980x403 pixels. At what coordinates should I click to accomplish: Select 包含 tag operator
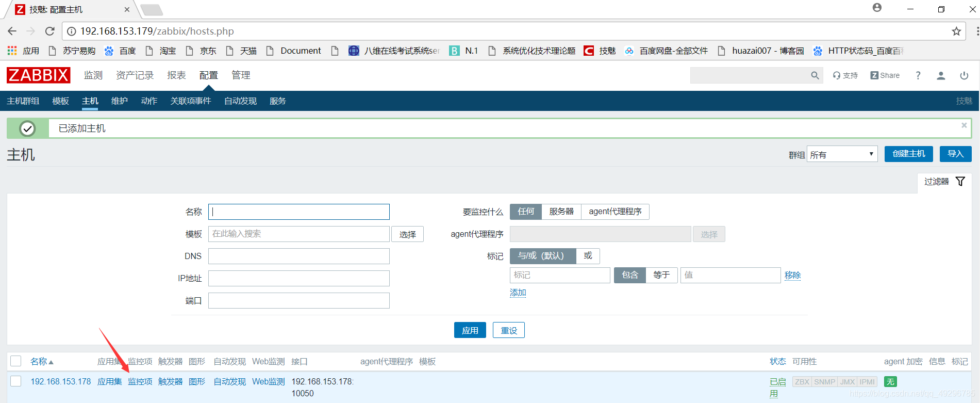pos(630,275)
